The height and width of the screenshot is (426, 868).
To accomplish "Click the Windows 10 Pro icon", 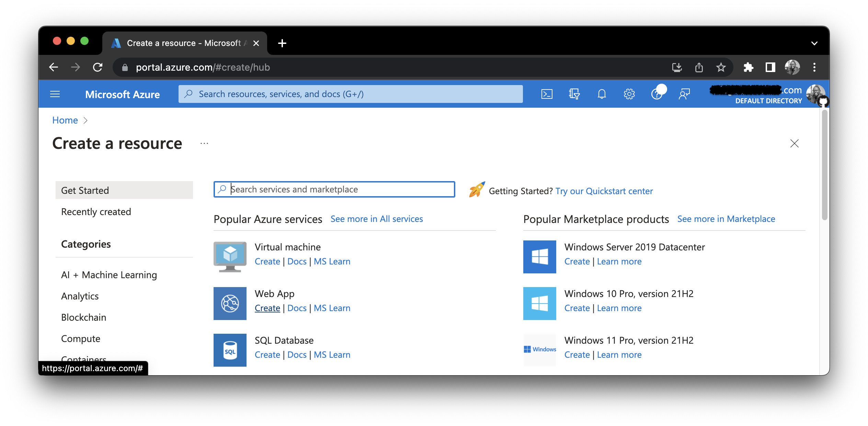I will click(540, 304).
